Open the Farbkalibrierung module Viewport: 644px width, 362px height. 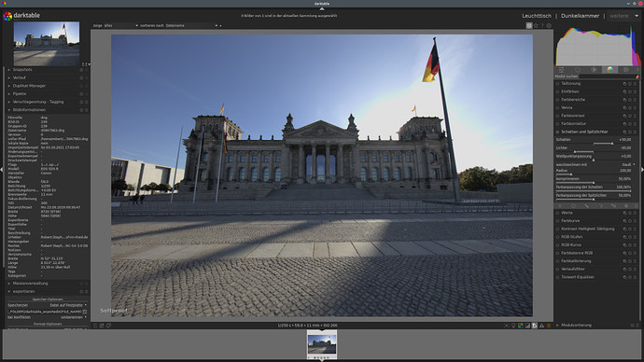coord(576,261)
